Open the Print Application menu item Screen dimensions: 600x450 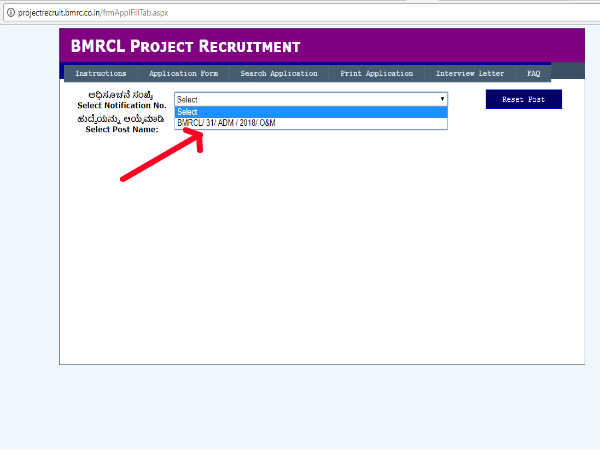pos(377,73)
